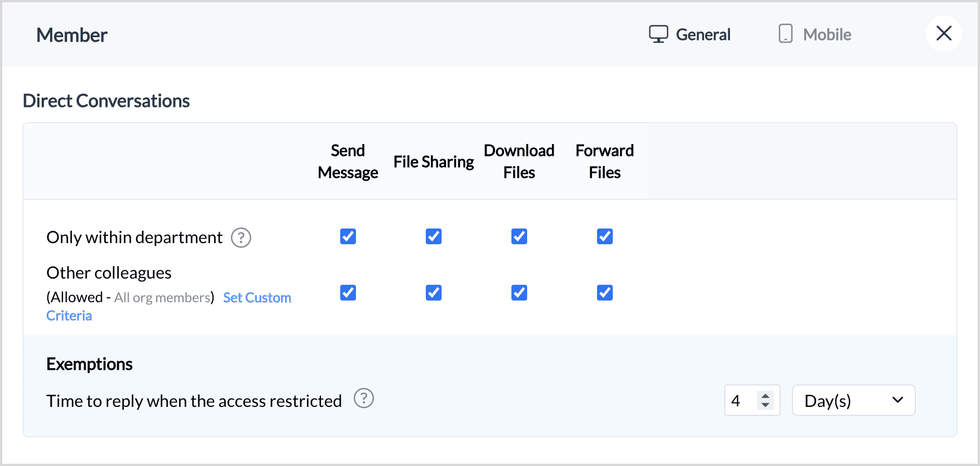This screenshot has width=980, height=466.
Task: Open Set Custom Criteria link
Action: [x=257, y=298]
